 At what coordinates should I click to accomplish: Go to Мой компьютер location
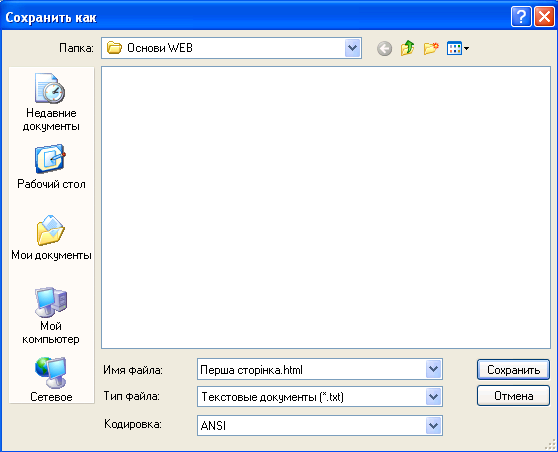click(51, 316)
